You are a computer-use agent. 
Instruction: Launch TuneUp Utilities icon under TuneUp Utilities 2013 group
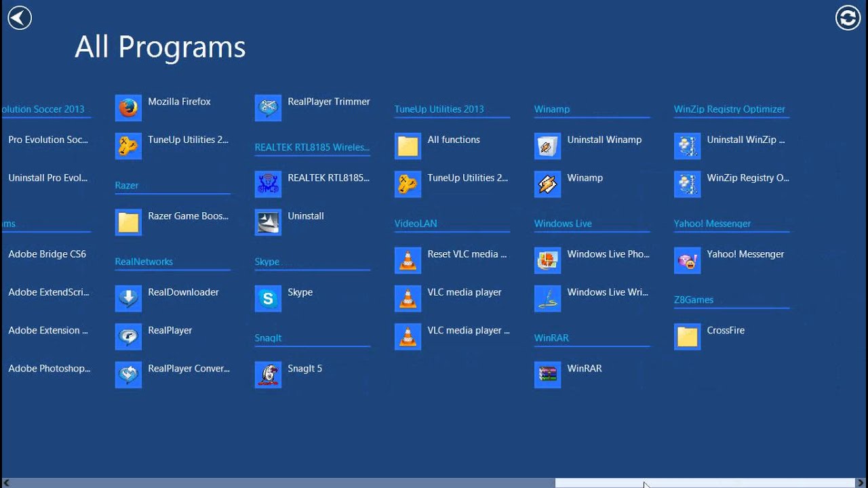[408, 184]
